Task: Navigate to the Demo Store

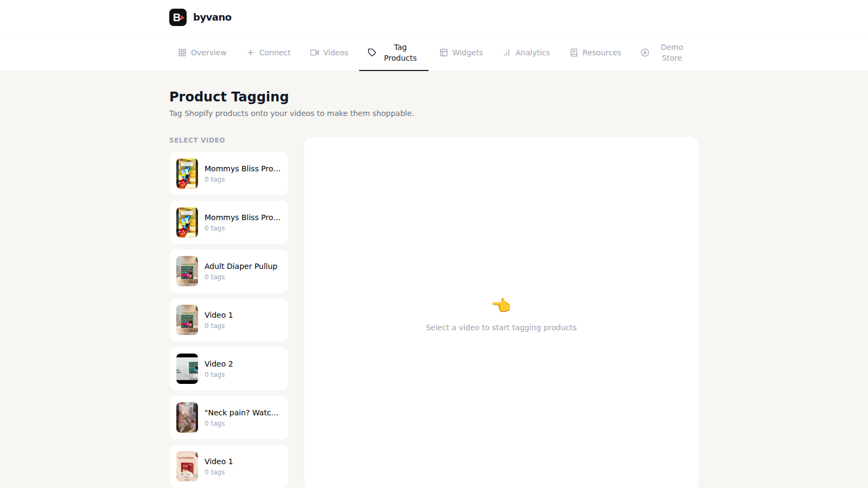Action: pyautogui.click(x=672, y=52)
